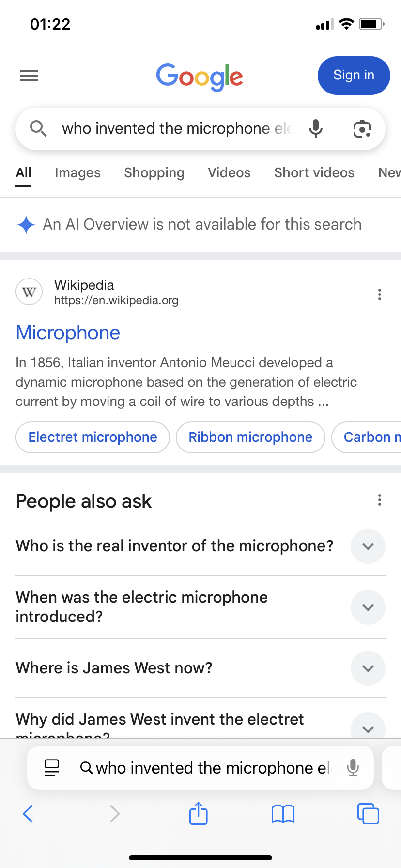Show Safari tabs overview
Image resolution: width=401 pixels, height=868 pixels.
click(x=368, y=813)
